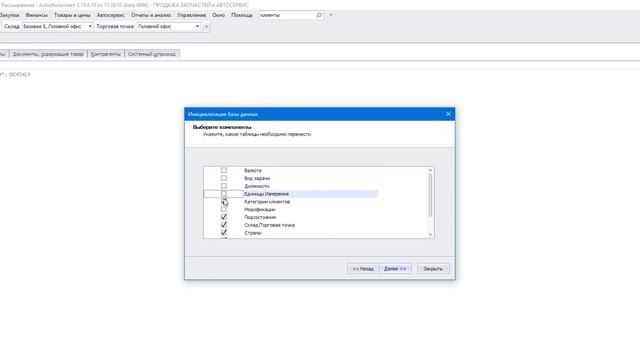
Task: Open the Окно menu
Action: (218, 15)
